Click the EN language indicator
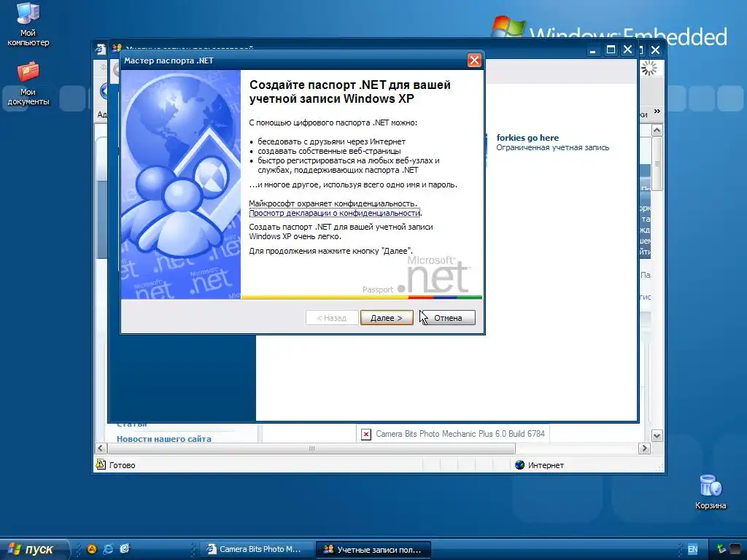The image size is (747, 560). point(692,549)
